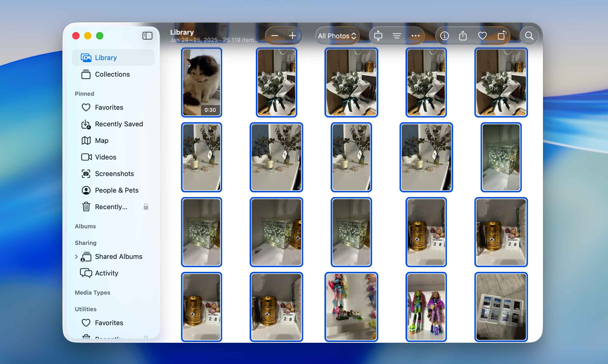Viewport: 608px width, 364px height.
Task: Open Activity under Sharing
Action: 113,273
